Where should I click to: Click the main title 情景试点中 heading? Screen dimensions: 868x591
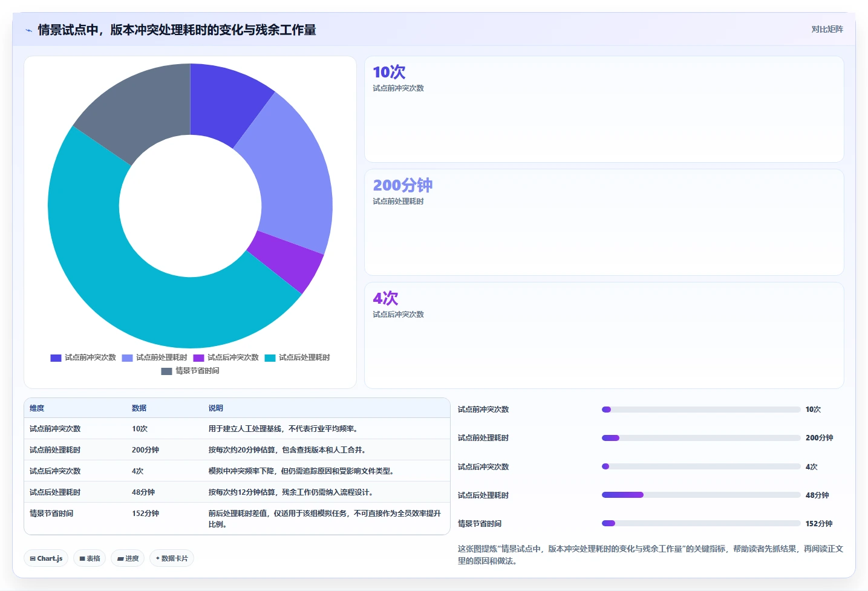[177, 30]
